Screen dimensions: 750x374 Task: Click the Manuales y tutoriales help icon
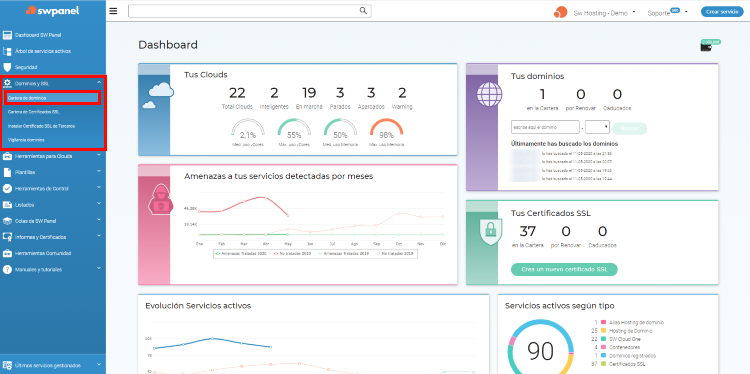pyautogui.click(x=7, y=269)
